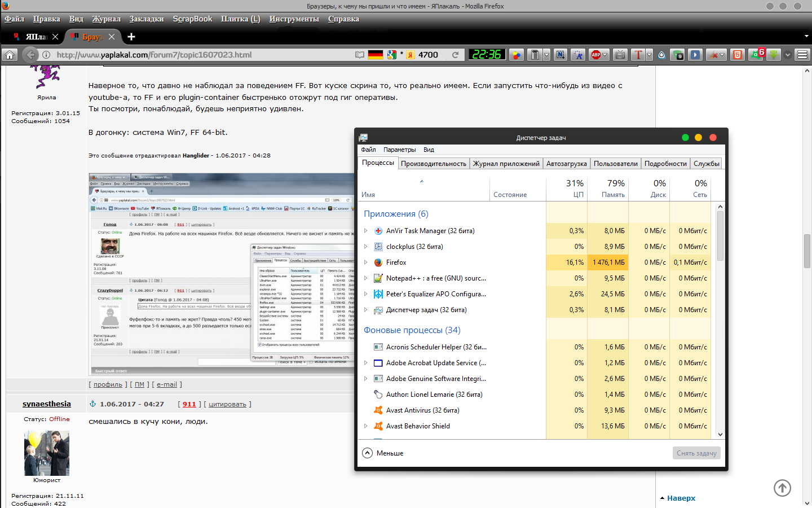Open the ScrapBook menu
The height and width of the screenshot is (508, 812).
(192, 19)
